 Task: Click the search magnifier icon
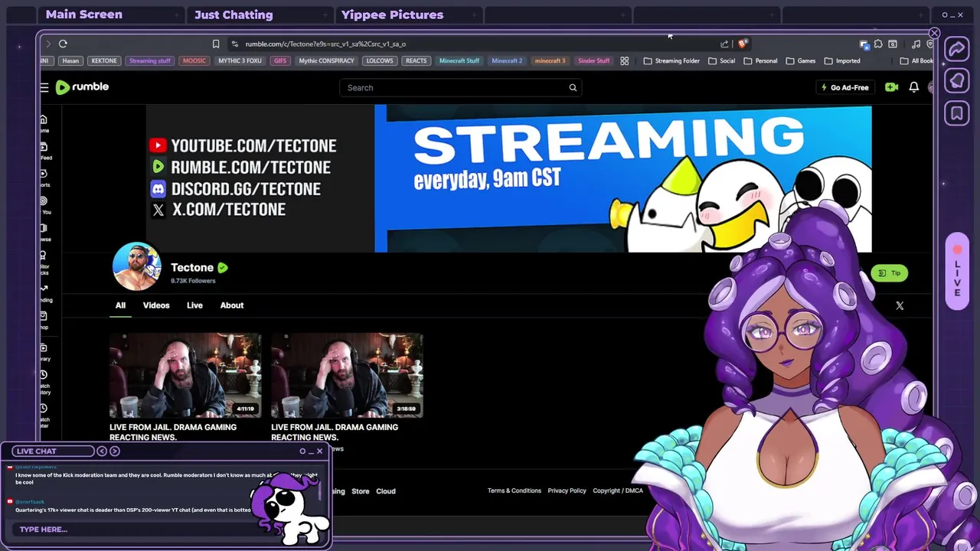(x=573, y=87)
